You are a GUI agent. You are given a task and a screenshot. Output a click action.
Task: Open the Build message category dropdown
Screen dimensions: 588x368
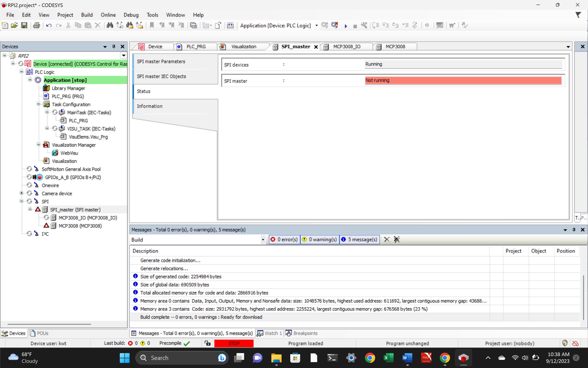263,240
